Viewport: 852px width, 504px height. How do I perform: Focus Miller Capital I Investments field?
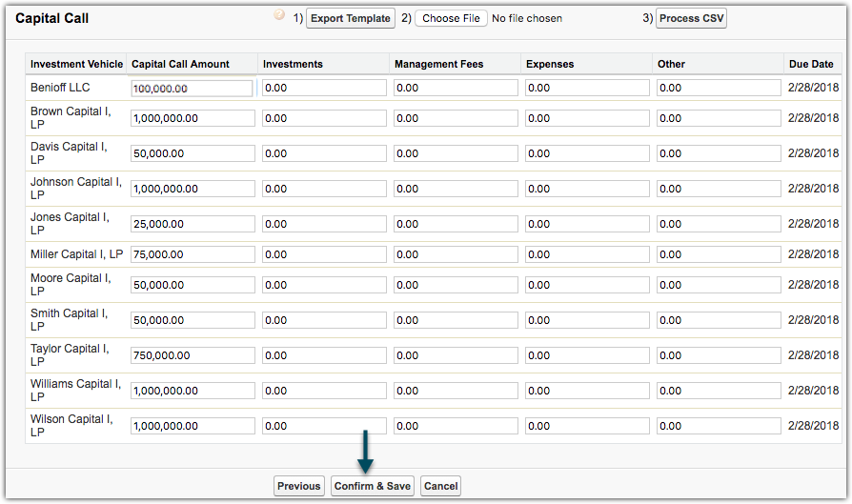[324, 254]
